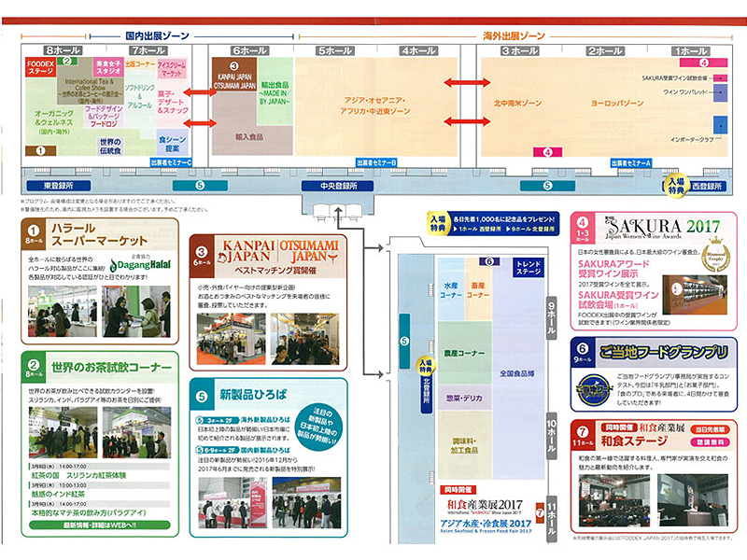
Task: Click the green number 2 marker in Hall 8
Action: coord(67,61)
